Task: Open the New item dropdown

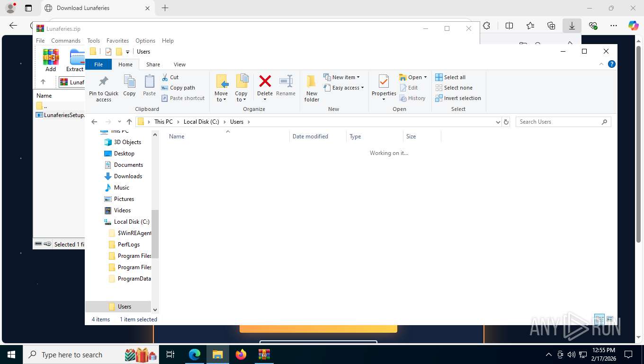Action: (x=342, y=77)
